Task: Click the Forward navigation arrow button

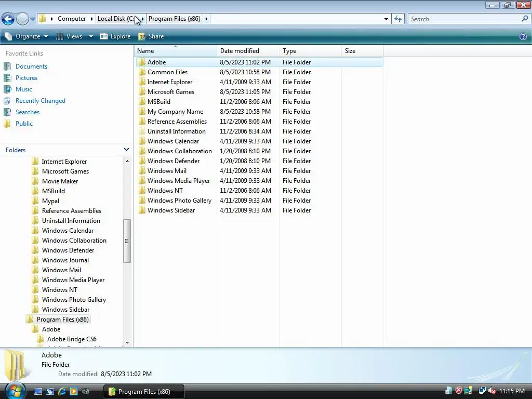Action: (x=22, y=19)
